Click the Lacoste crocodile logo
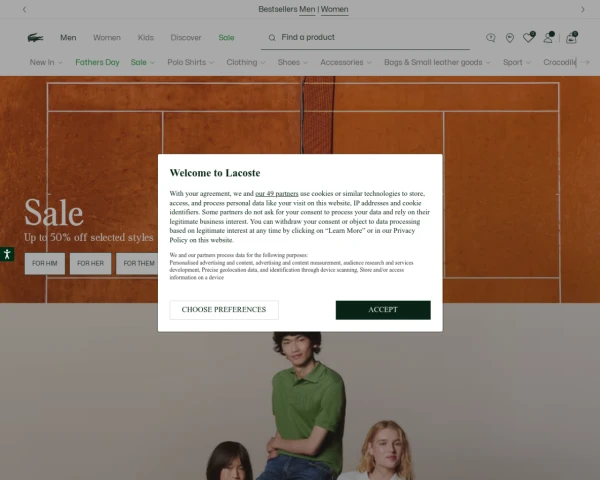Image resolution: width=600 pixels, height=480 pixels. pyautogui.click(x=35, y=38)
